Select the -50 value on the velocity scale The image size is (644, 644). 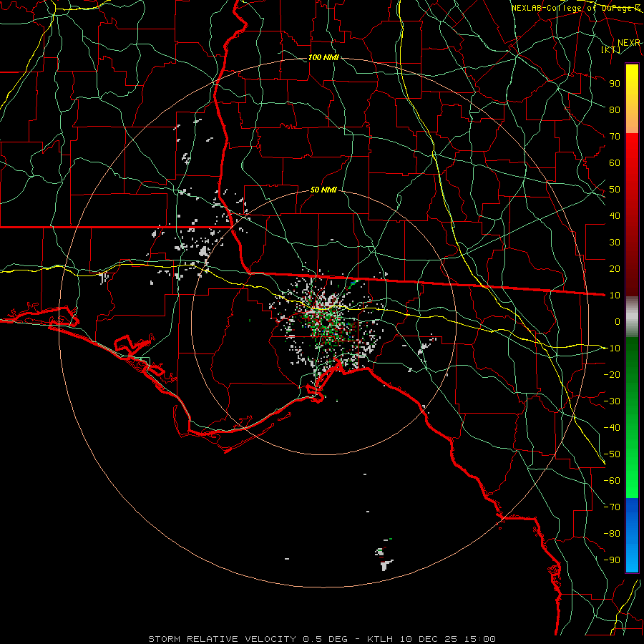tap(612, 454)
